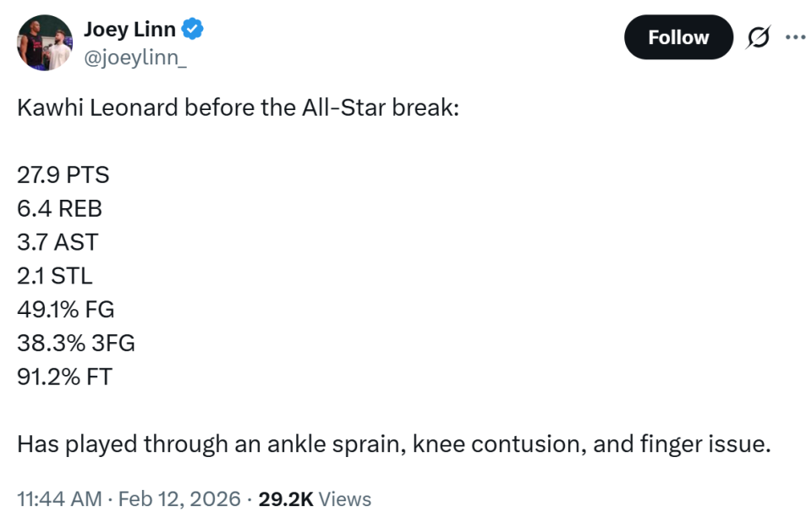
Task: Select the 6.4 REB stat line
Action: click(x=59, y=208)
